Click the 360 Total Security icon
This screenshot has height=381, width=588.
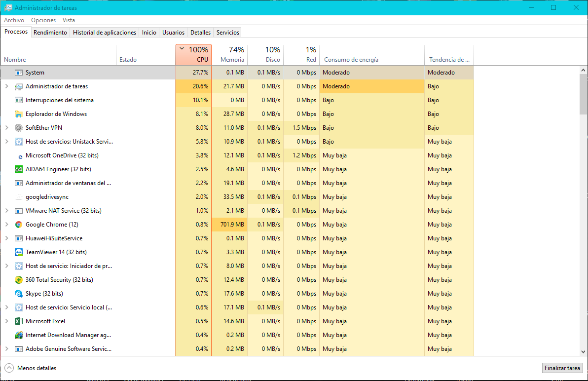[x=18, y=280]
